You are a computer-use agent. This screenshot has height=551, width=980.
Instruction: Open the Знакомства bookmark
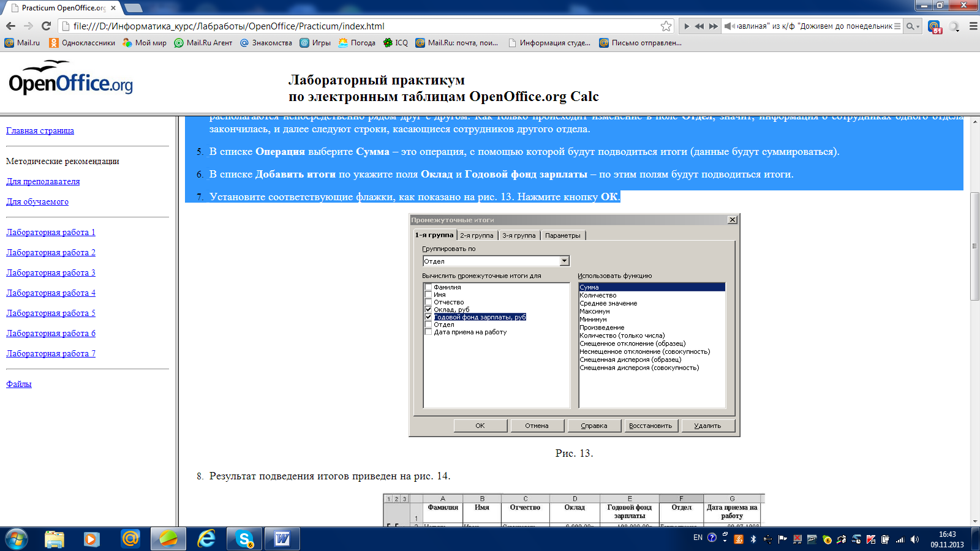click(266, 43)
